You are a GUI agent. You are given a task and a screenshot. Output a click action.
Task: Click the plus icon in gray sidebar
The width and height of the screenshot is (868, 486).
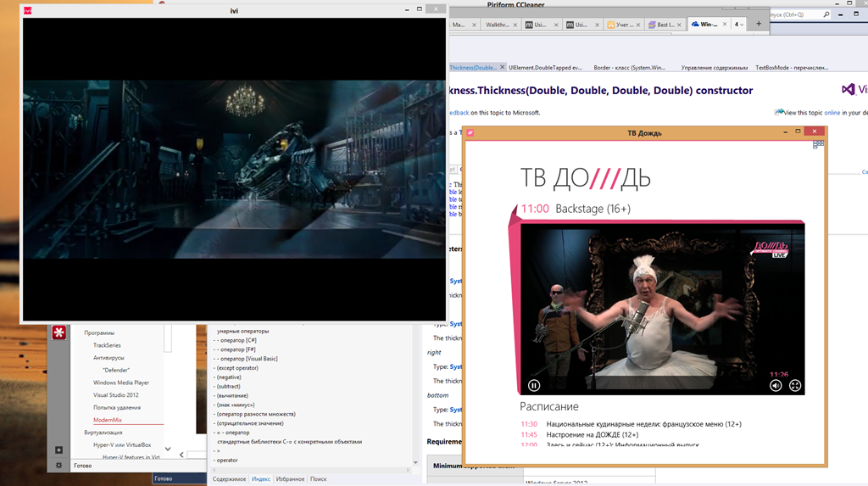(x=58, y=450)
